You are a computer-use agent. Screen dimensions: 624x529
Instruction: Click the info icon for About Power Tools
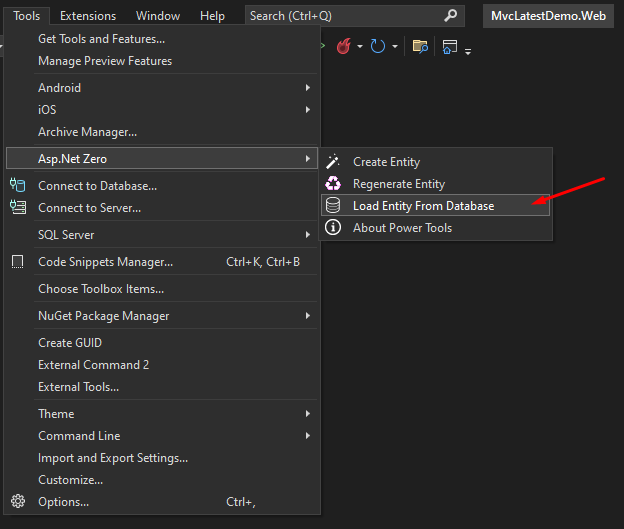pos(333,227)
